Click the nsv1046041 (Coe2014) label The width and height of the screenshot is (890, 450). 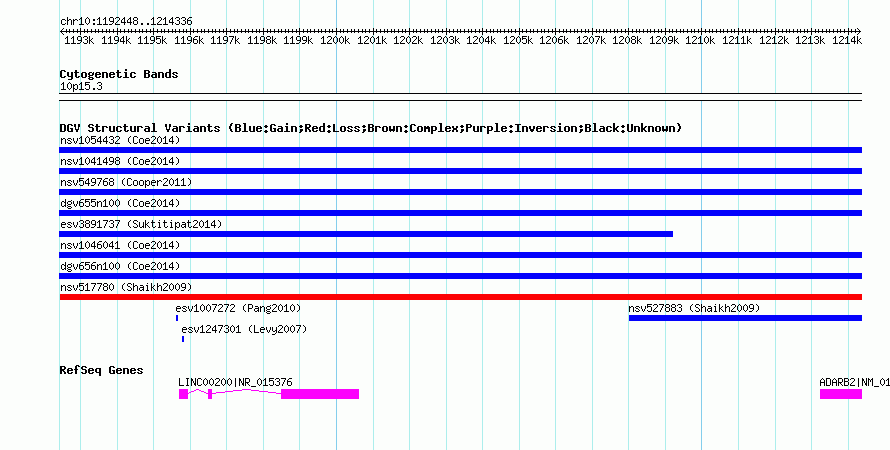[x=120, y=245]
